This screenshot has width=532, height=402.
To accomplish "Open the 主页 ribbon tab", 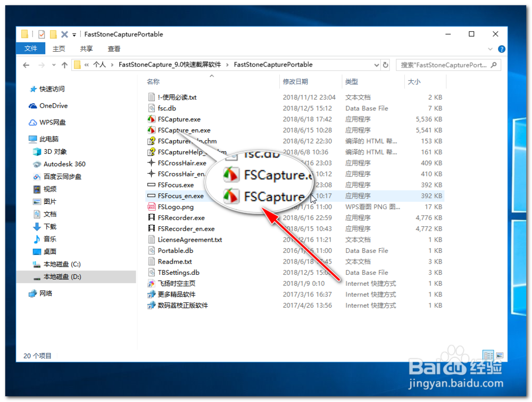I will pyautogui.click(x=59, y=49).
